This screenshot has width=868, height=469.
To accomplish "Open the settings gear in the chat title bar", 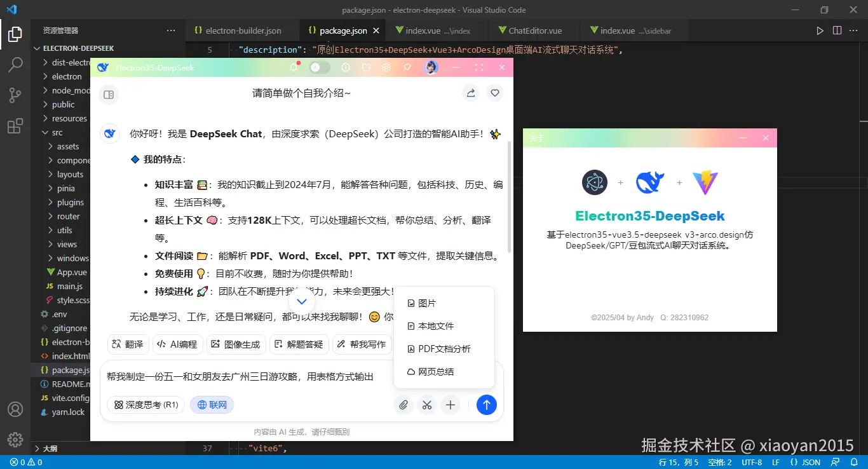I will tap(386, 67).
